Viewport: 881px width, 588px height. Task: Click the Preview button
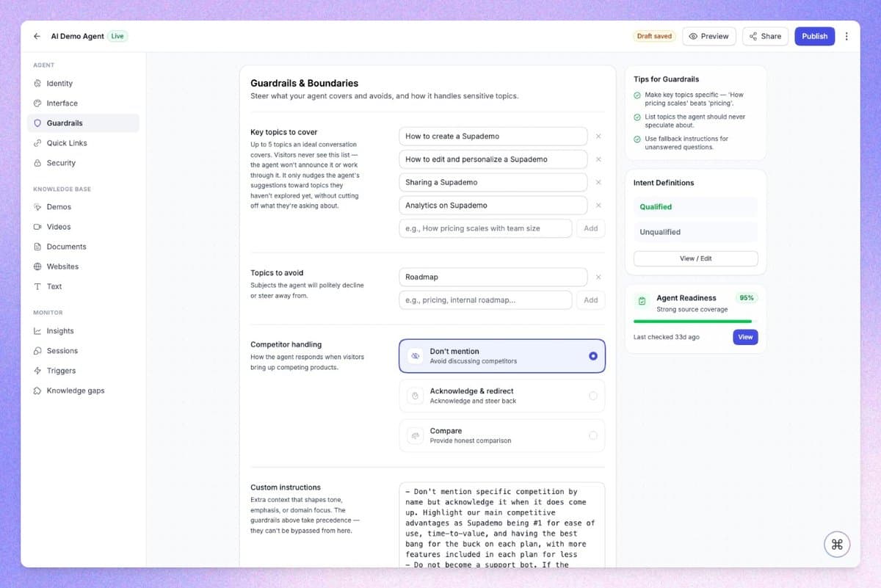pyautogui.click(x=709, y=36)
